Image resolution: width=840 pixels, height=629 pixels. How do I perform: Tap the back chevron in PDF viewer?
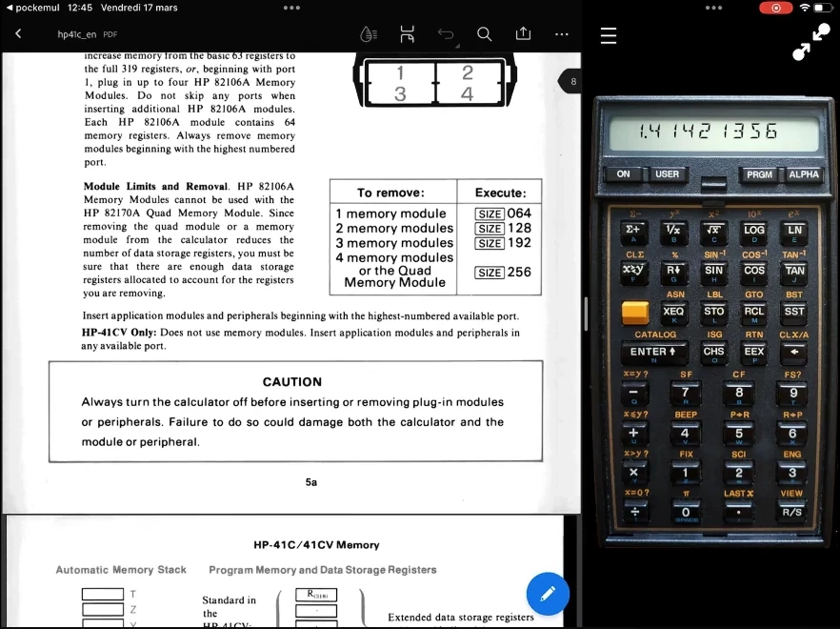(18, 33)
